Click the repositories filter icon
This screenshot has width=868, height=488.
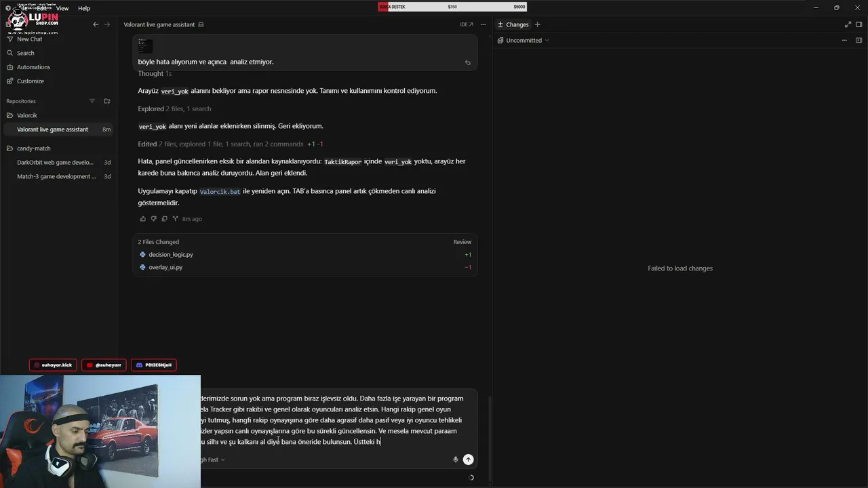tap(92, 101)
